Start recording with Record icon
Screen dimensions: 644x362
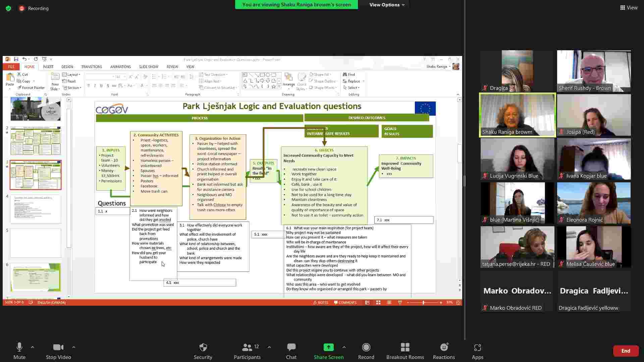click(x=366, y=348)
